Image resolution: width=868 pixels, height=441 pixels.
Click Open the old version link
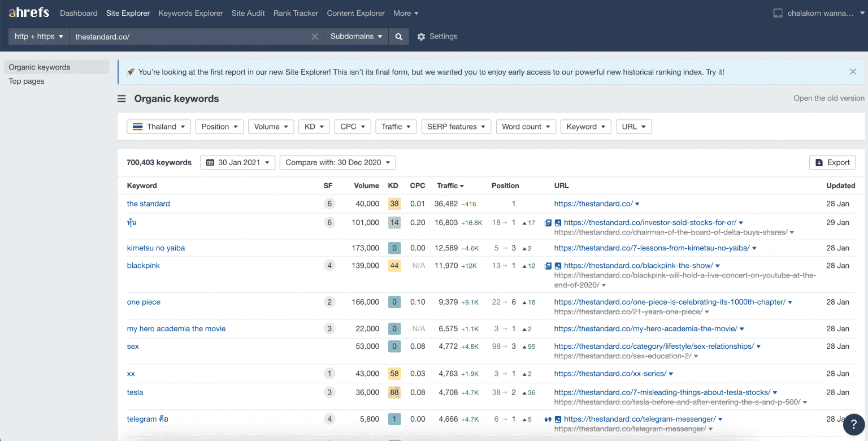(x=829, y=98)
